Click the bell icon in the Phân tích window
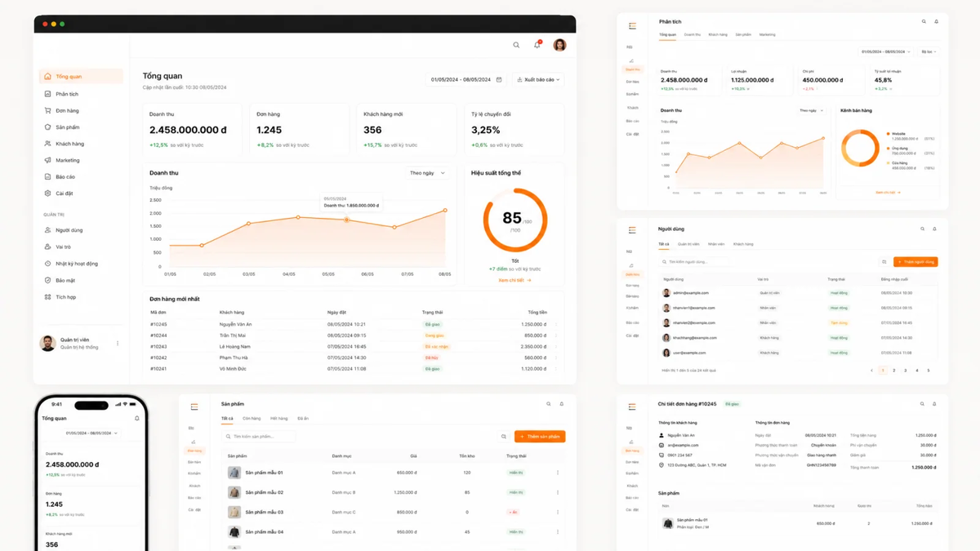This screenshot has width=980, height=551. click(x=936, y=22)
